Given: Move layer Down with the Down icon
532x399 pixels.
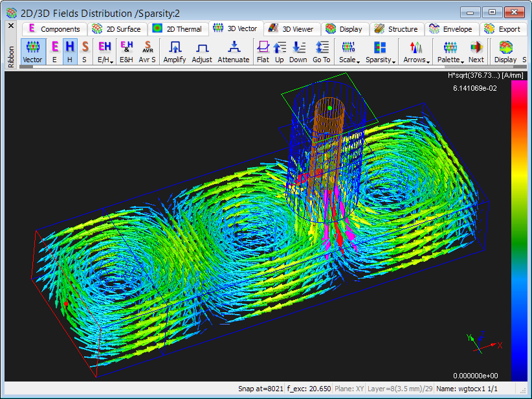Looking at the screenshot, I should click(x=298, y=51).
